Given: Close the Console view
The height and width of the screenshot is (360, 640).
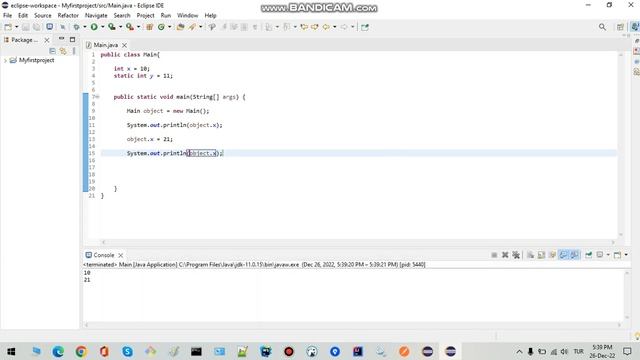Looking at the screenshot, I should tap(121, 255).
